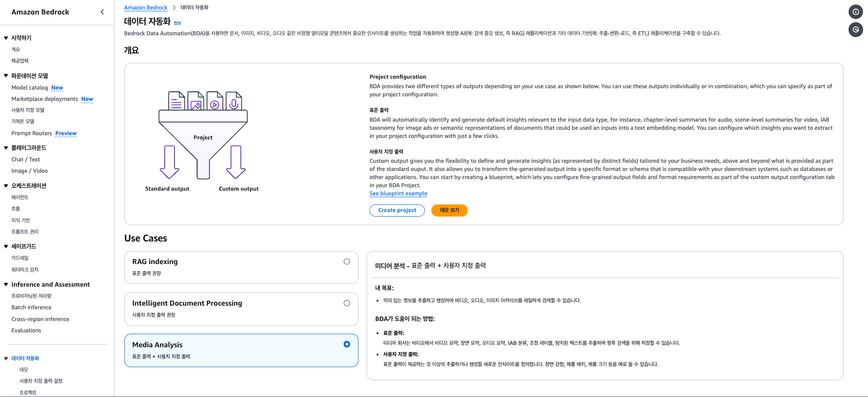Collapse the Amazon Bedrock sidebar with the arrow
Image resolution: width=868 pixels, height=397 pixels.
coord(102,12)
